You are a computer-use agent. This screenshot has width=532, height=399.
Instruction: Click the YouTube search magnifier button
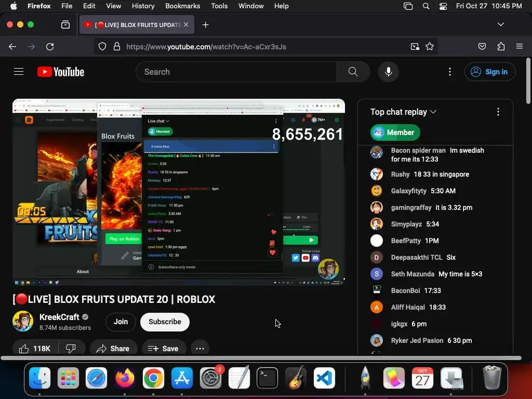pos(353,72)
